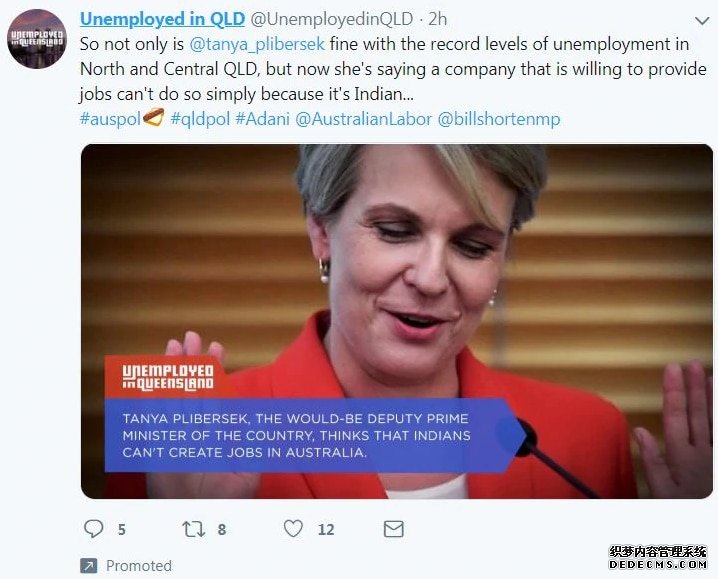Open the Unemployed in QLD display name

[x=163, y=19]
